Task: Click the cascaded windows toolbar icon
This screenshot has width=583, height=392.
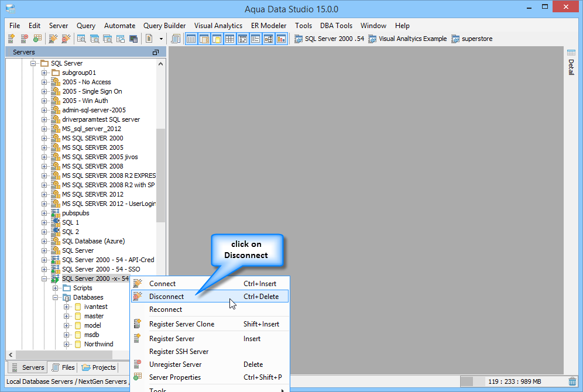Action: pyautogui.click(x=121, y=38)
